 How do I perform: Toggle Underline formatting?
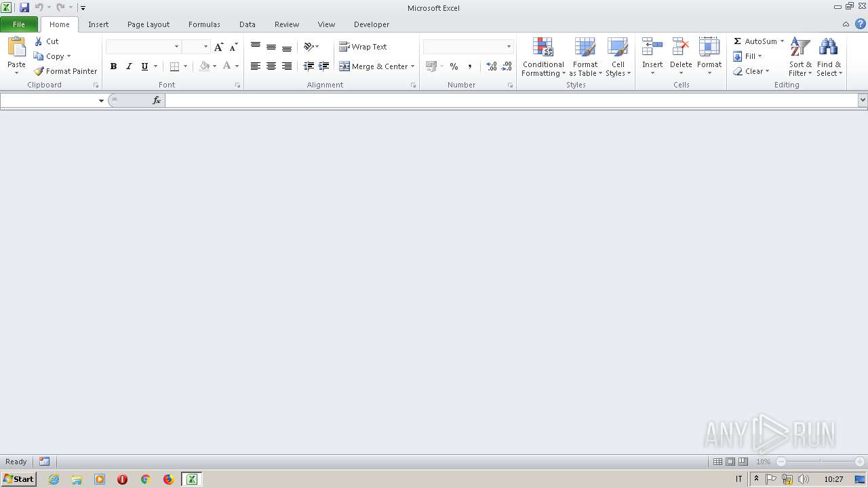144,66
